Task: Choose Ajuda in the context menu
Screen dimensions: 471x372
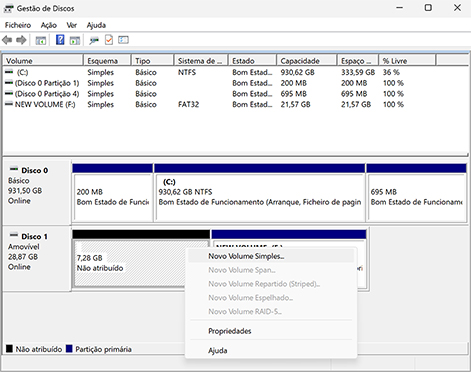Action: [x=271, y=350]
